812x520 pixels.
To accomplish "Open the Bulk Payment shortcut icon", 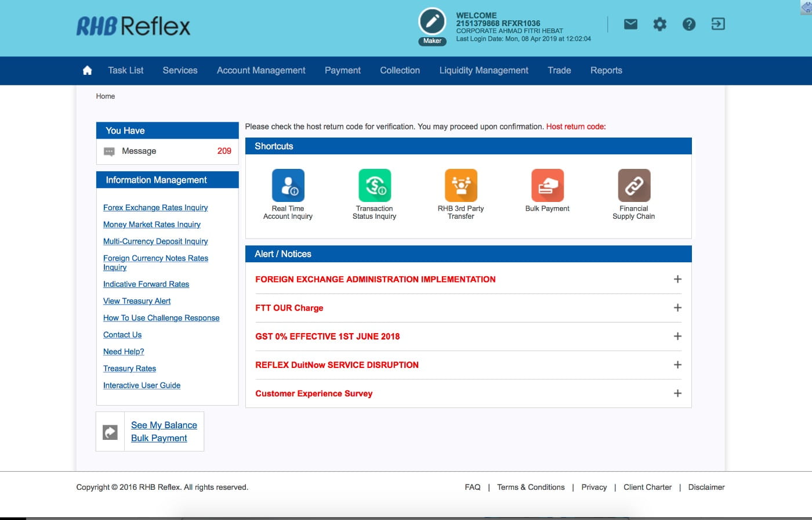I will coord(548,186).
